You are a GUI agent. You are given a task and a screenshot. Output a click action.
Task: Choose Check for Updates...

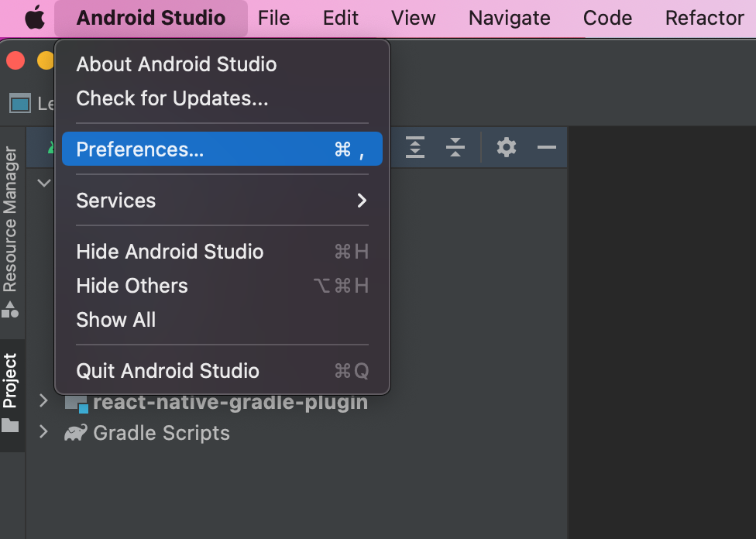point(222,98)
